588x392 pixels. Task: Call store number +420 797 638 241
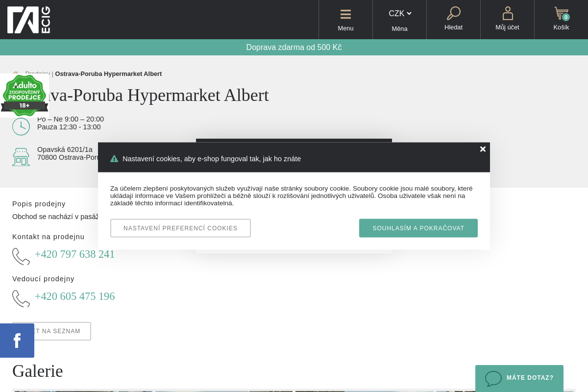[74, 254]
